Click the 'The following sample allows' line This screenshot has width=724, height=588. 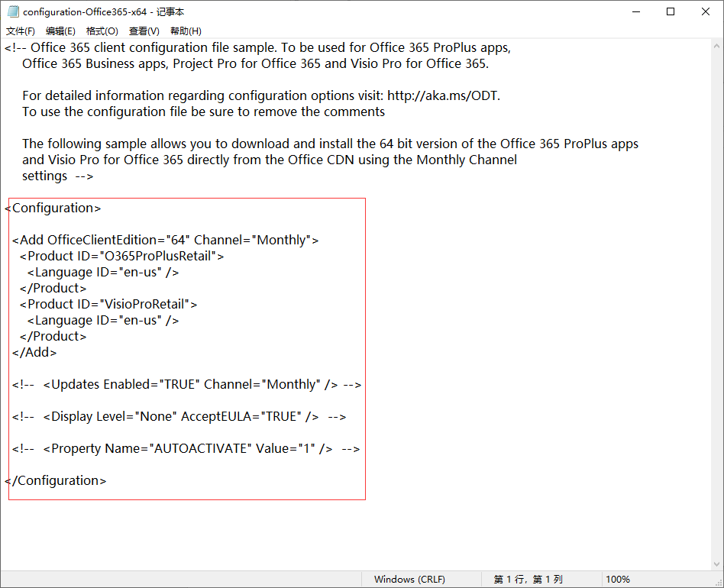[330, 144]
